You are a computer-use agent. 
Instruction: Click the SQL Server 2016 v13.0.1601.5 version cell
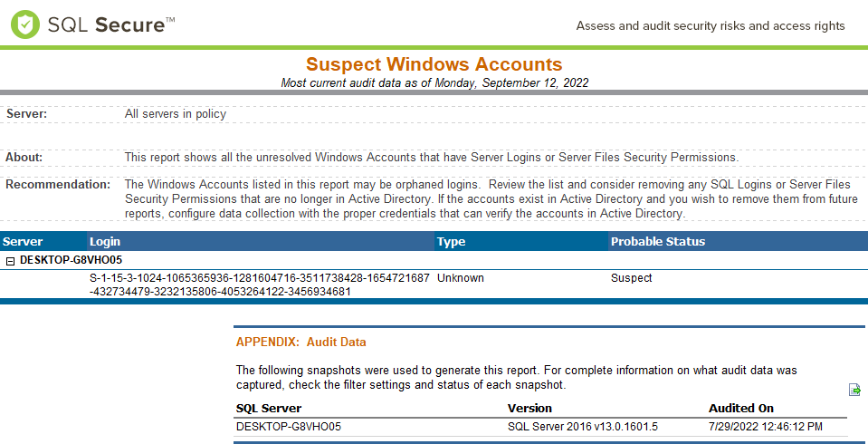(581, 426)
